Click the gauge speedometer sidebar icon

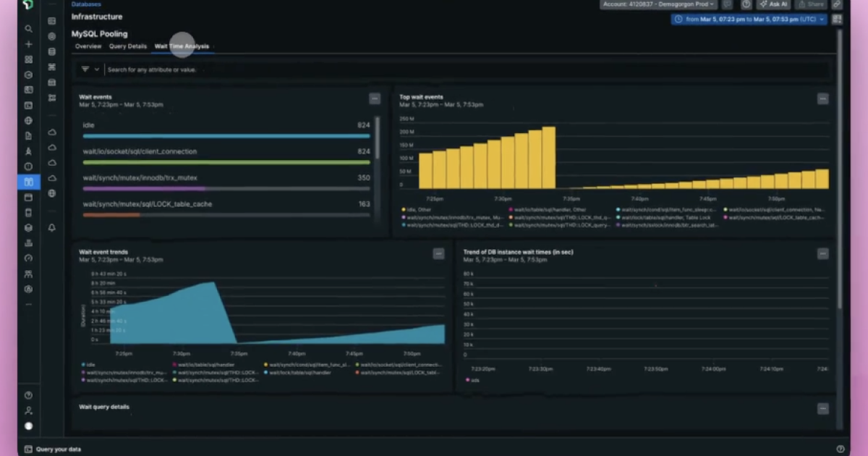(29, 258)
